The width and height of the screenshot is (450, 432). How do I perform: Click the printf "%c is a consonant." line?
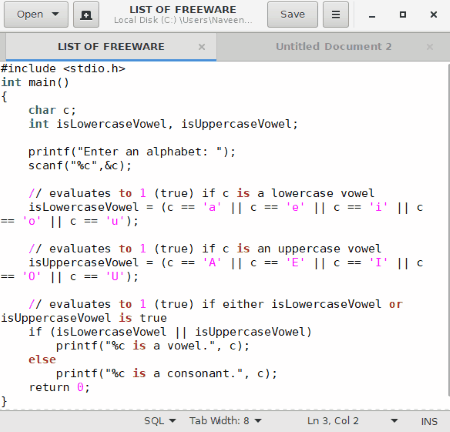pyautogui.click(x=167, y=373)
